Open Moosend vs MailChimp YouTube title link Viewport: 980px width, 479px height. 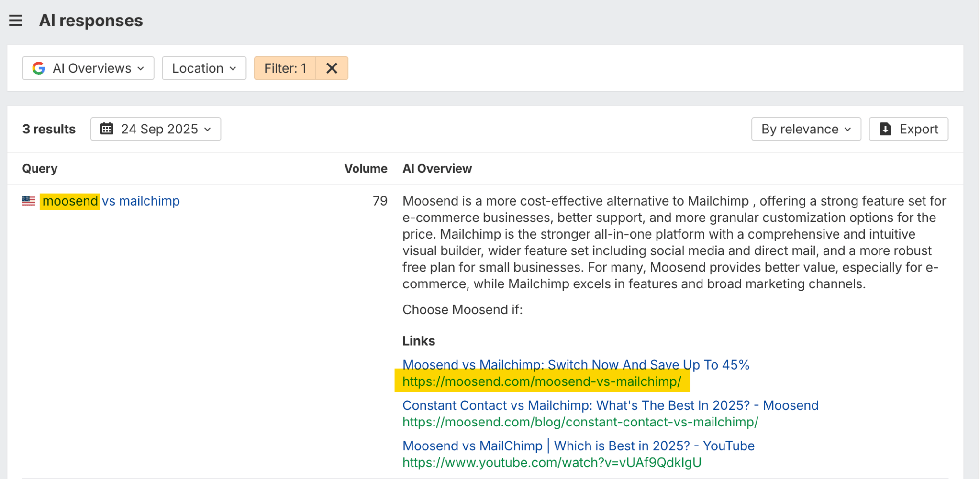point(578,446)
